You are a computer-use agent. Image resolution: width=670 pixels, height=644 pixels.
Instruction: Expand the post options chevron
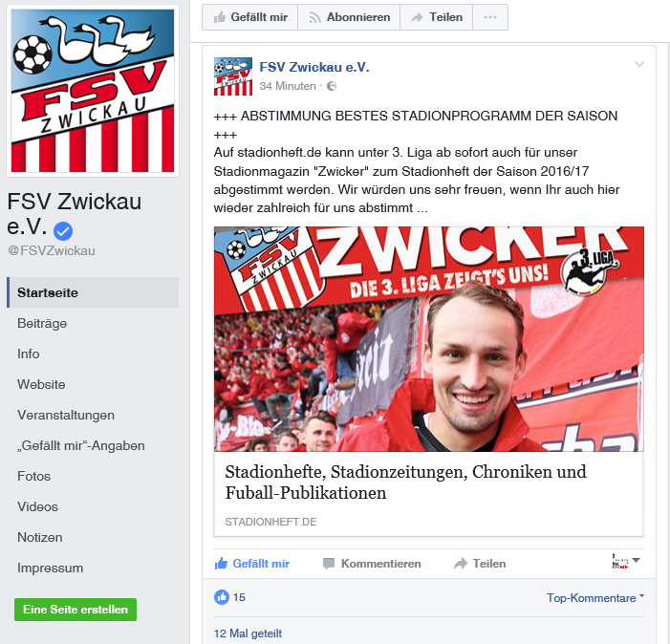(x=638, y=64)
